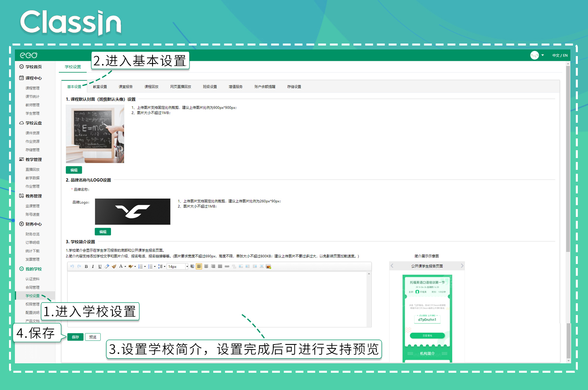Click the previous arrow in intro preview panel
The image size is (588, 390).
pos(392,266)
